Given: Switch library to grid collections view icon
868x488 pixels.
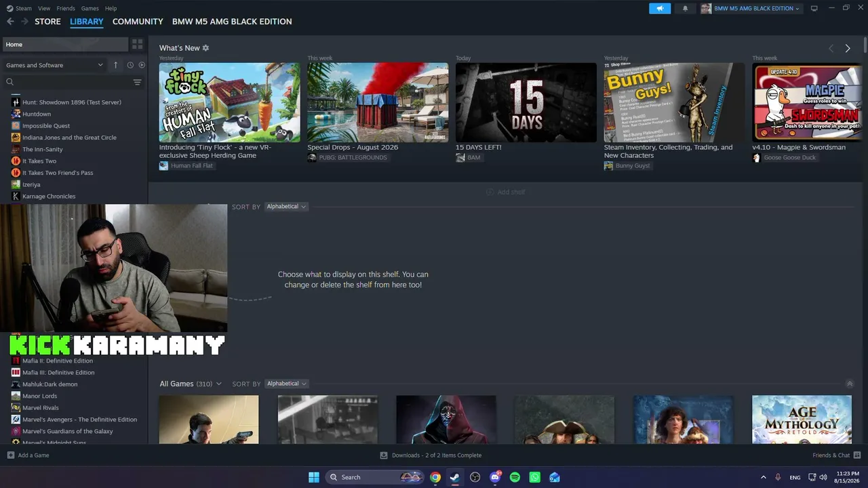Looking at the screenshot, I should tap(138, 44).
